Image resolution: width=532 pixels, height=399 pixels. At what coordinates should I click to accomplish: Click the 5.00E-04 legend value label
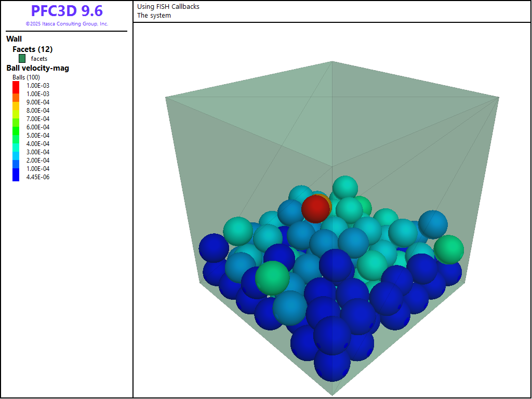tap(38, 136)
